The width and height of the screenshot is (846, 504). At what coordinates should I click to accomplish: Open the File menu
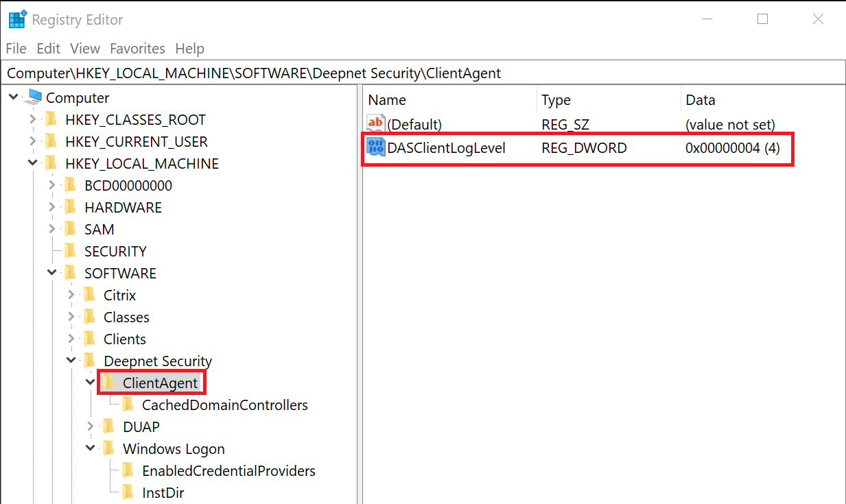pyautogui.click(x=16, y=49)
